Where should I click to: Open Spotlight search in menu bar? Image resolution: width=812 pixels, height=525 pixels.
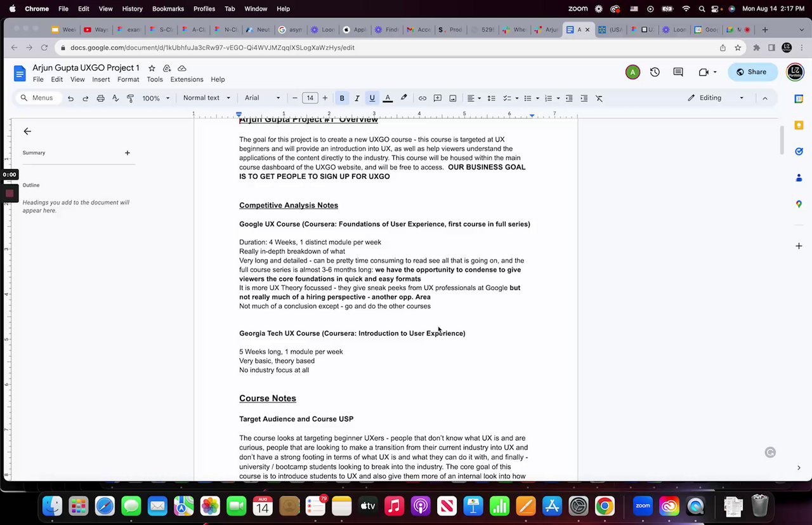click(x=702, y=8)
